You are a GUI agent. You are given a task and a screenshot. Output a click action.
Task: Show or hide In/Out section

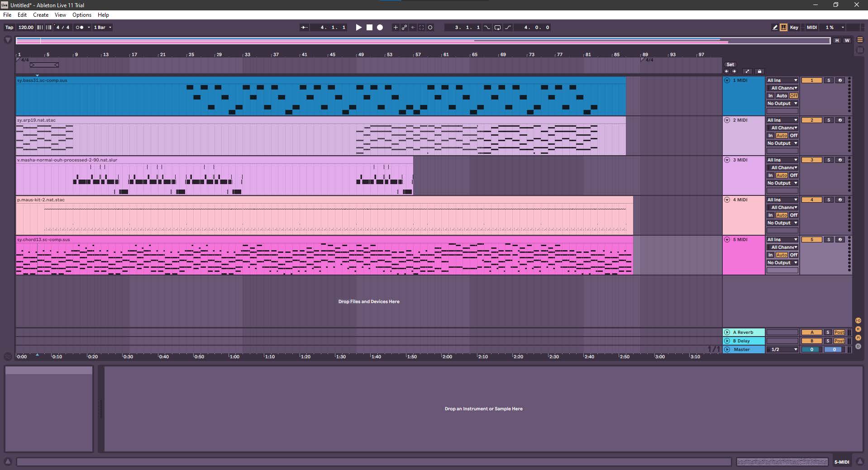tap(858, 321)
